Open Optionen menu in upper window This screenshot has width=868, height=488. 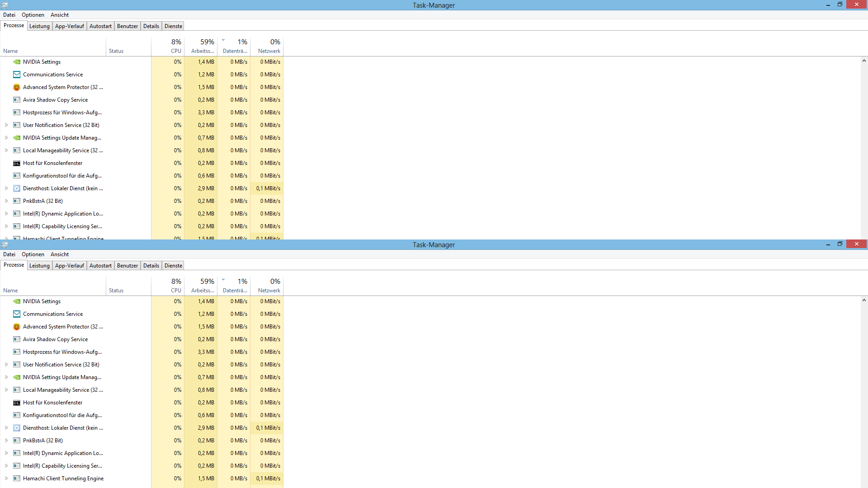(33, 15)
